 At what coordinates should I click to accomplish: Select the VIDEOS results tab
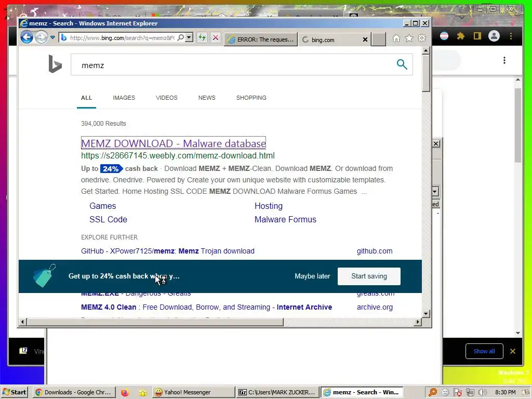[167, 98]
